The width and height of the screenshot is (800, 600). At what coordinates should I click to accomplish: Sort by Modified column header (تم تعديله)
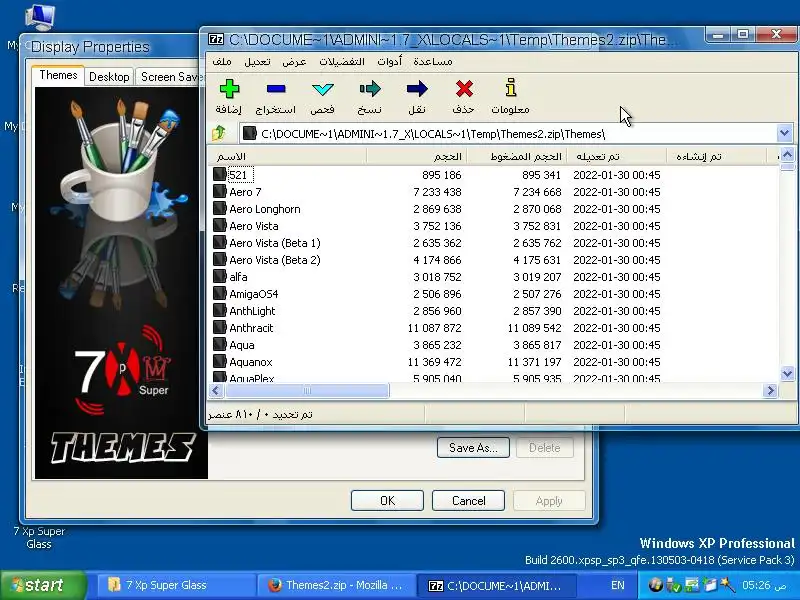617,156
